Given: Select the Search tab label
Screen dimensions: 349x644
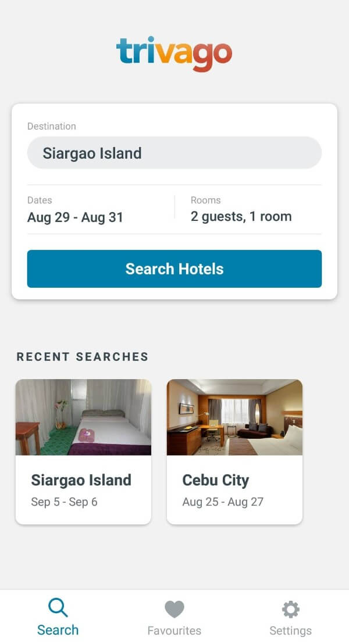Looking at the screenshot, I should [58, 630].
